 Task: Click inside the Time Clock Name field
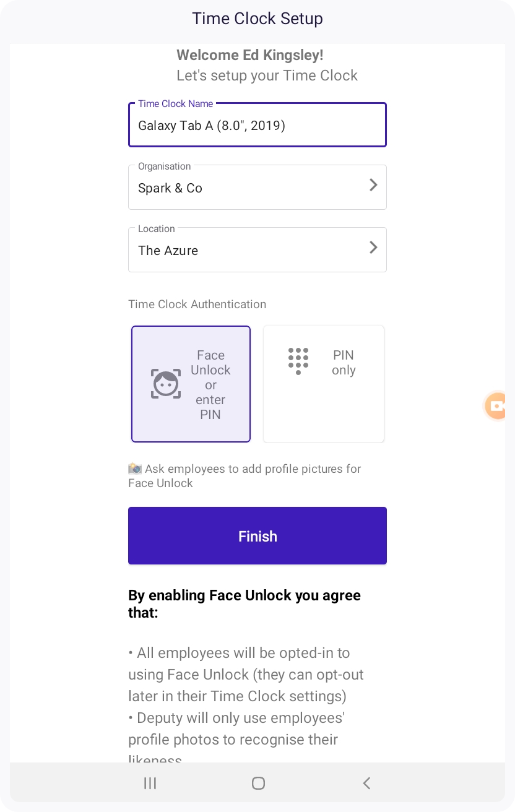(x=257, y=125)
